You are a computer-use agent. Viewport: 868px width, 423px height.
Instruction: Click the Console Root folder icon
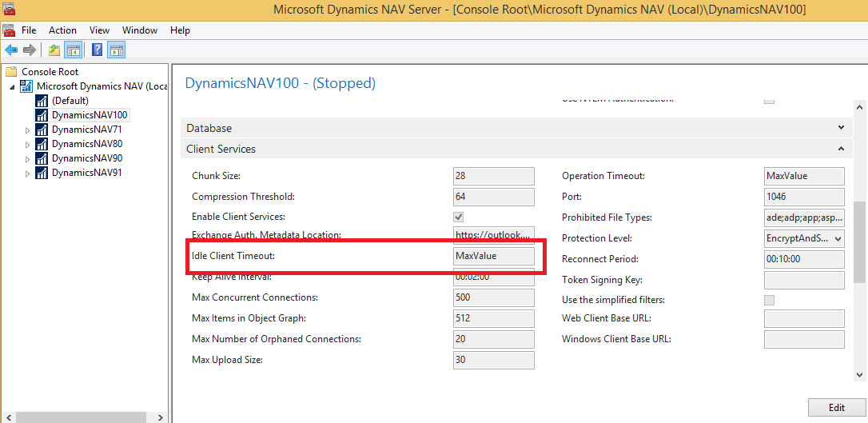coord(11,71)
